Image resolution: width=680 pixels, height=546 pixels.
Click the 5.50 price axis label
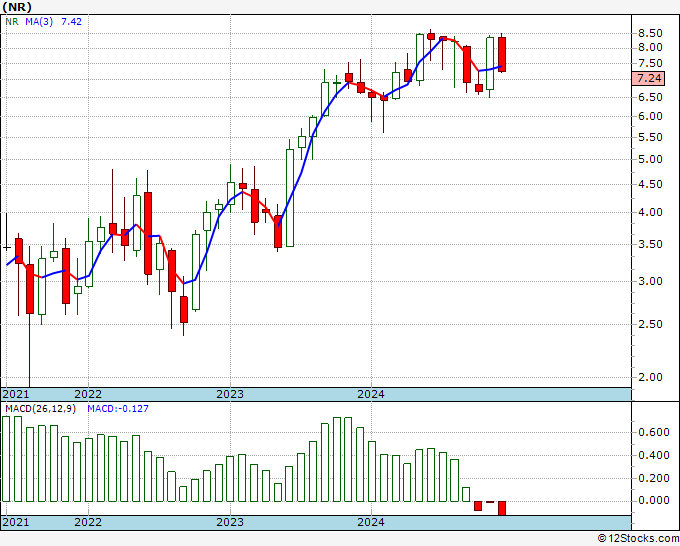click(x=650, y=137)
